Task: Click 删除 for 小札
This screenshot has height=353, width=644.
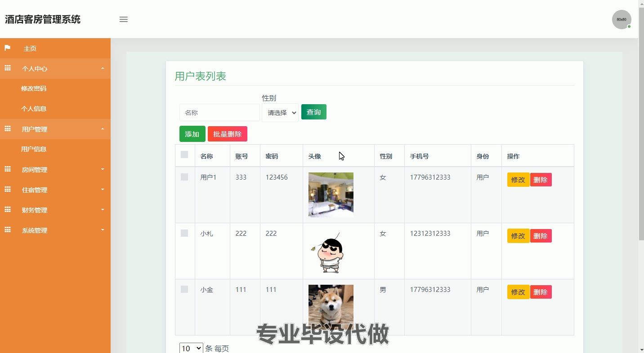Action: tap(541, 236)
